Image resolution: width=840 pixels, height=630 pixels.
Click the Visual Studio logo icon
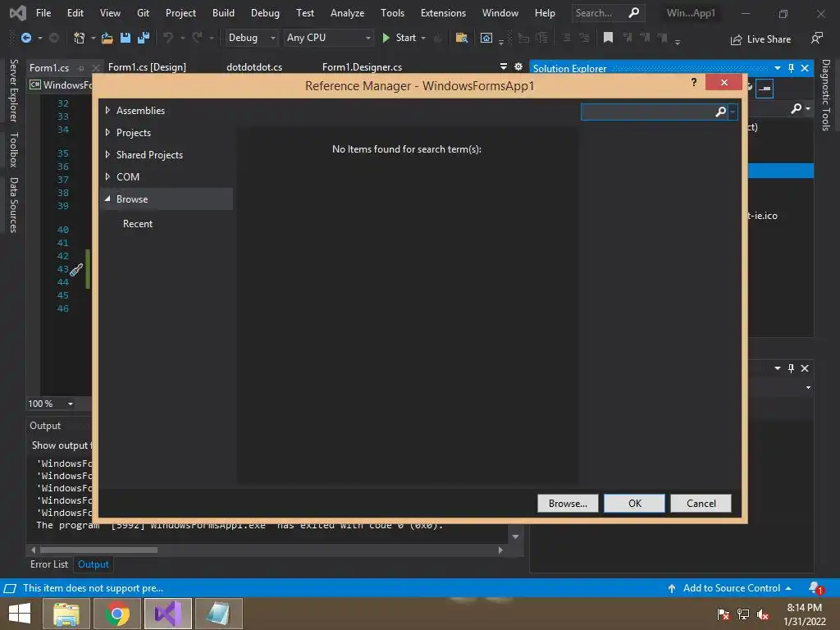click(18, 13)
